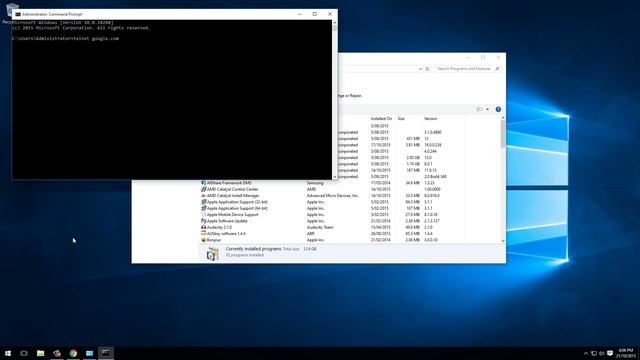Viewport: 640px width, 360px height.
Task: Select AUSkey software 1.4.4 entry
Action: coord(332,233)
